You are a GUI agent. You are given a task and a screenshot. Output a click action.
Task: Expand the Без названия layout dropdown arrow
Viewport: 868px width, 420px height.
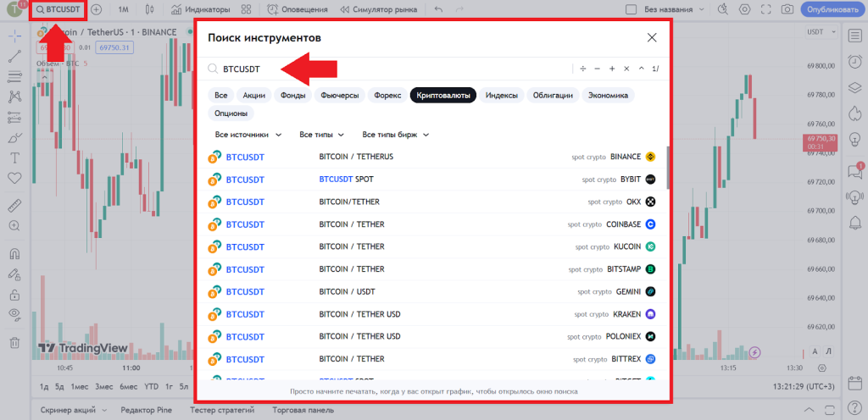702,9
